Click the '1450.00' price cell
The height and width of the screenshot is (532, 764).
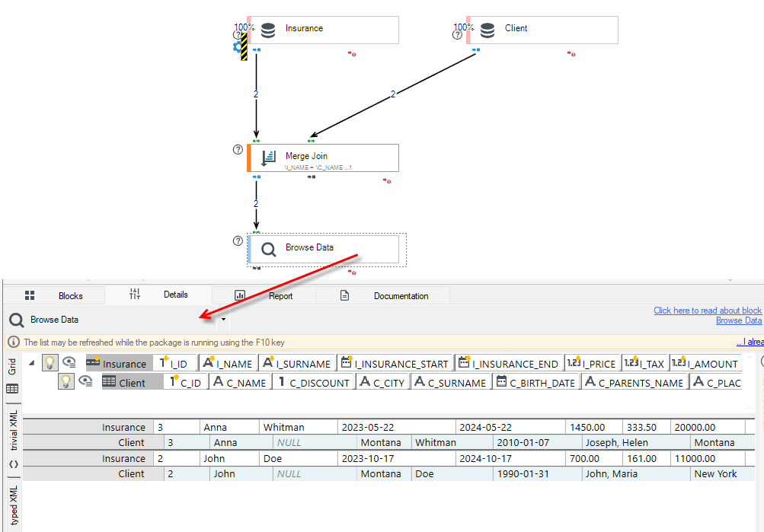(594, 428)
